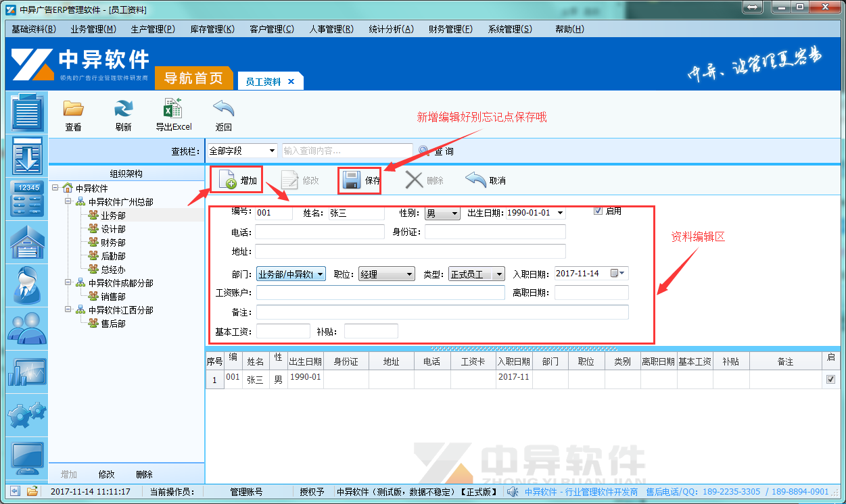This screenshot has height=504, width=846.
Task: Collapse the 中异软件广州总部 tree node
Action: pyautogui.click(x=68, y=202)
